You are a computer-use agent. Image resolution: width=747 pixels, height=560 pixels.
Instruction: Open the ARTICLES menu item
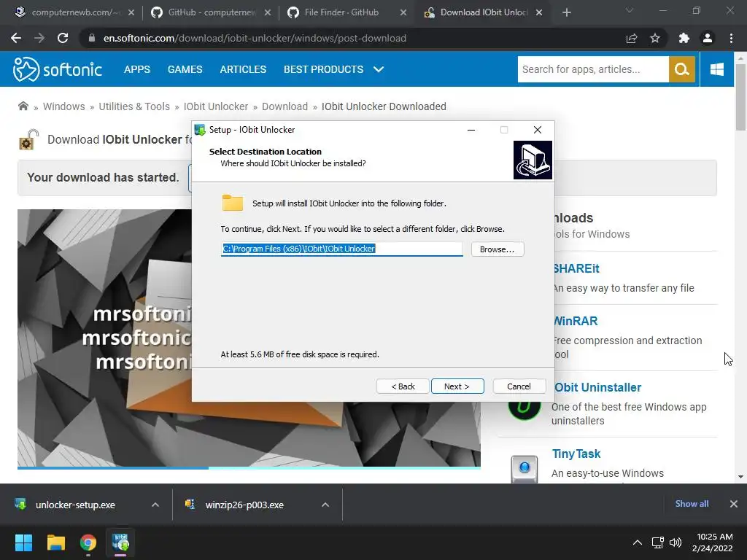pyautogui.click(x=243, y=69)
